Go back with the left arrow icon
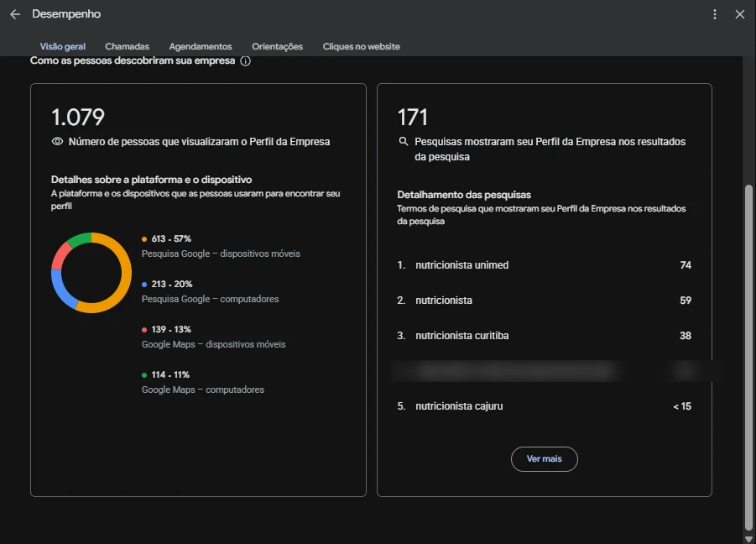The height and width of the screenshot is (544, 756). coord(15,14)
